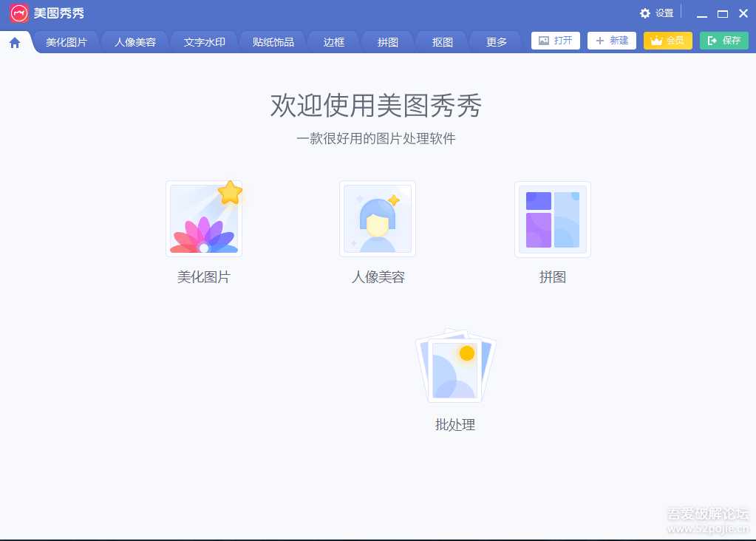The width and height of the screenshot is (756, 541).
Task: Click the plus icon on 新建 button
Action: 600,41
